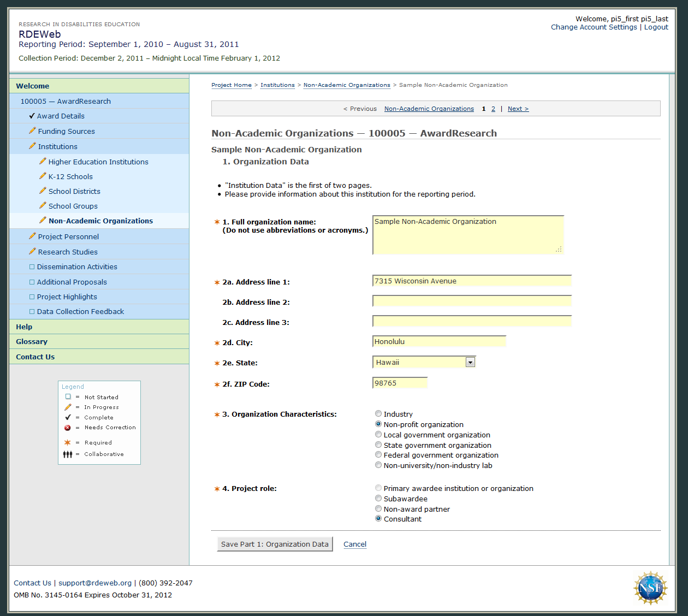Viewport: 688px width, 616px height.
Task: Select the Industry radio button
Action: (378, 414)
